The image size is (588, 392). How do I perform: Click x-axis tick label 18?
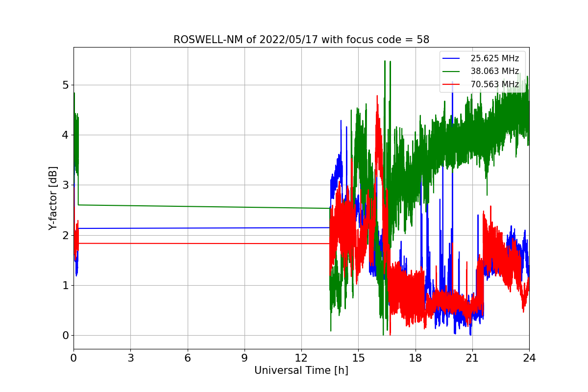coord(415,358)
